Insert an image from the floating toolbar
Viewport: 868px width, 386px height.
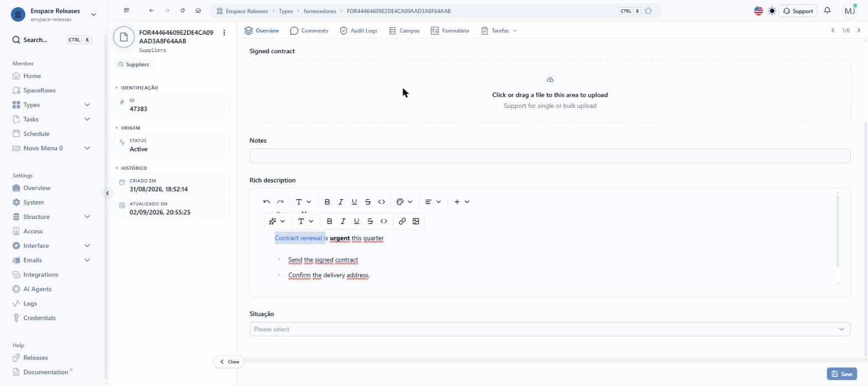tap(416, 221)
